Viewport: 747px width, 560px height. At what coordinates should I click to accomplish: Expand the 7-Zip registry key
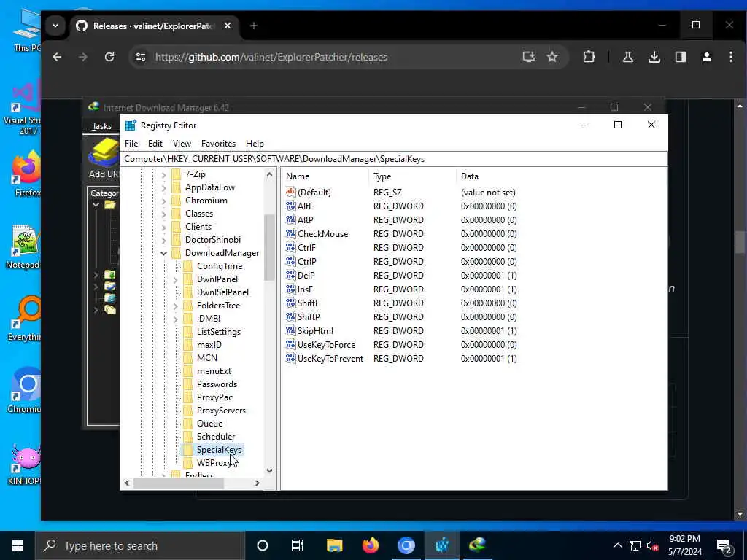163,175
